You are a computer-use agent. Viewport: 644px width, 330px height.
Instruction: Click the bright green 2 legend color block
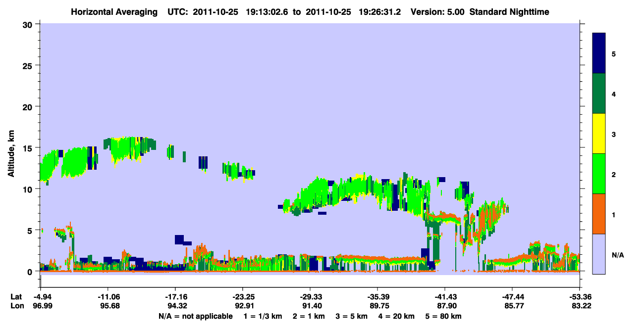click(599, 174)
